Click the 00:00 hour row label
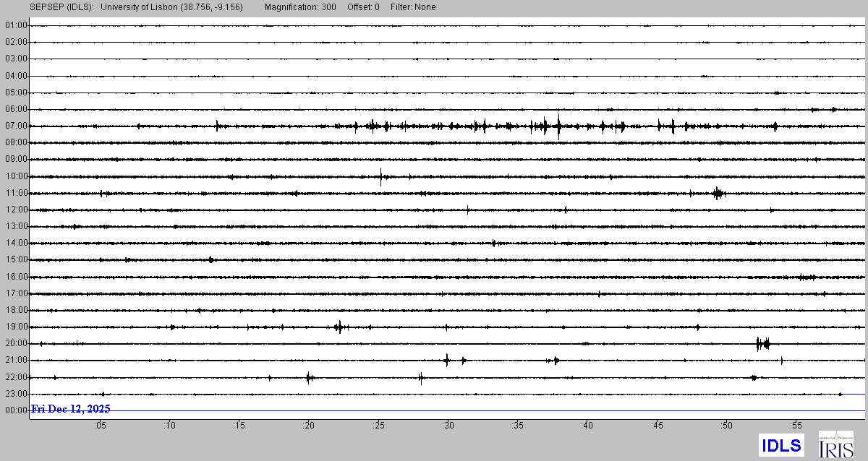Viewport: 868px width, 461px height. 16,410
